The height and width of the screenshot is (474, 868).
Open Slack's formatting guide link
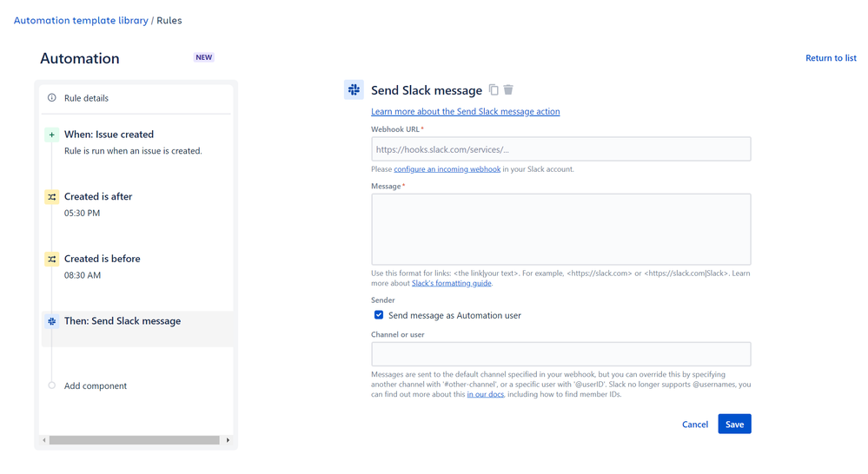pyautogui.click(x=451, y=283)
